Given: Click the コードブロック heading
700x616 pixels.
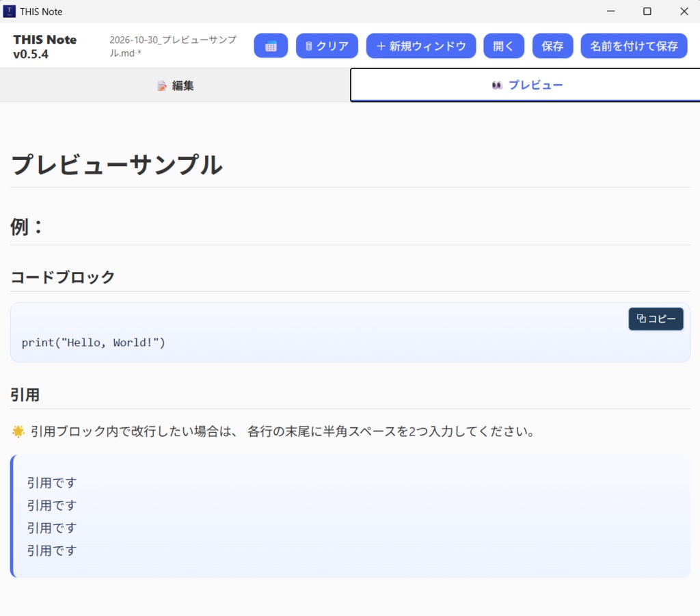Looking at the screenshot, I should tap(62, 277).
